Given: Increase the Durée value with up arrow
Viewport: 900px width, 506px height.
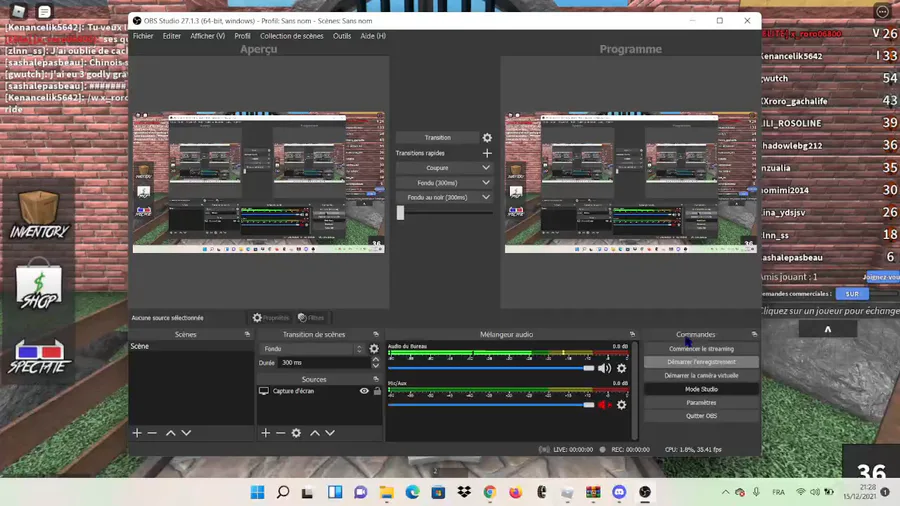Looking at the screenshot, I should [x=375, y=360].
